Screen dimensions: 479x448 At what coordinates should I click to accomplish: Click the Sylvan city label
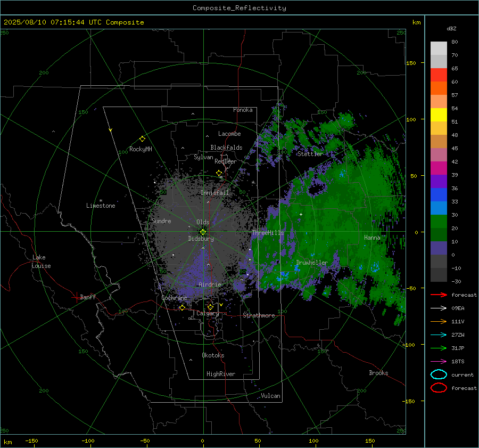[x=203, y=157]
